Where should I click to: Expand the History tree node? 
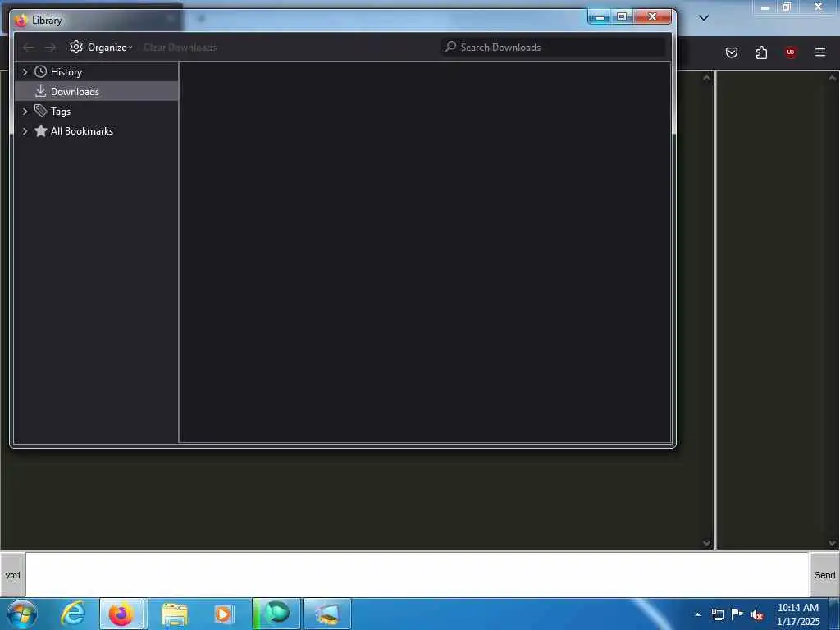pos(25,72)
